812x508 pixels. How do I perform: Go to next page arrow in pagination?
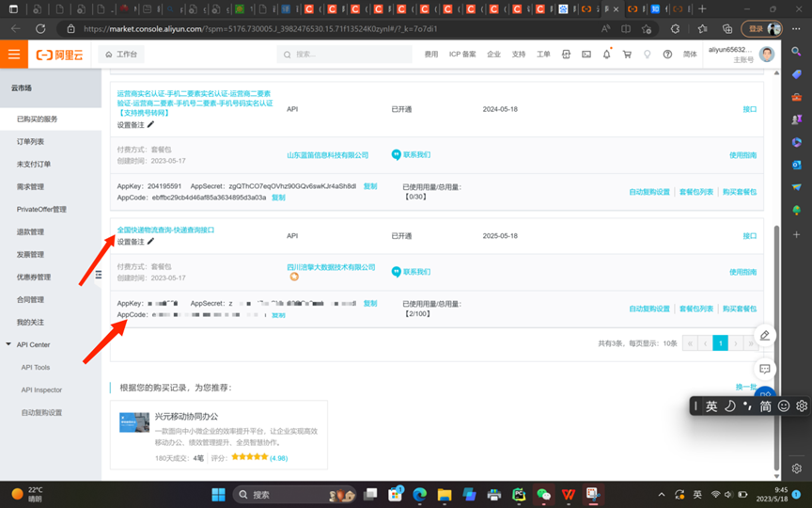point(735,343)
